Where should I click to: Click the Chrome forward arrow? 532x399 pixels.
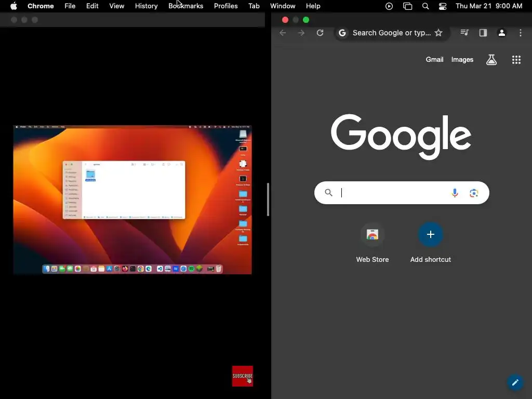pyautogui.click(x=301, y=33)
